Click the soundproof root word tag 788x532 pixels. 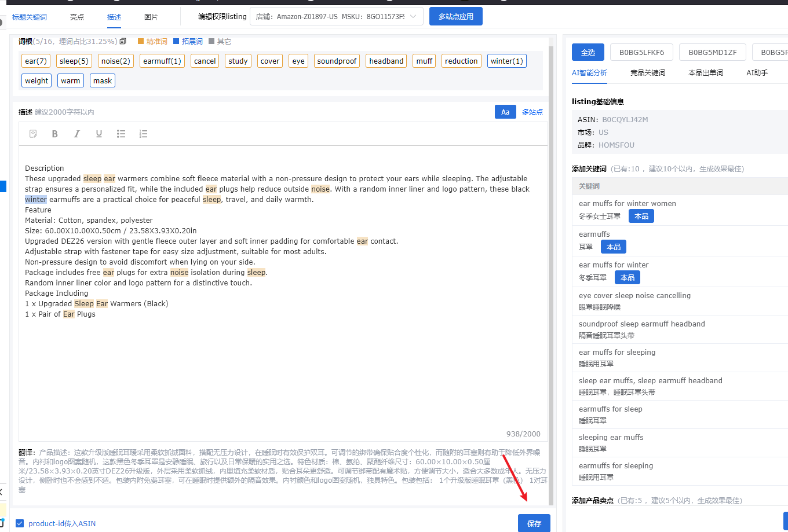pos(337,61)
